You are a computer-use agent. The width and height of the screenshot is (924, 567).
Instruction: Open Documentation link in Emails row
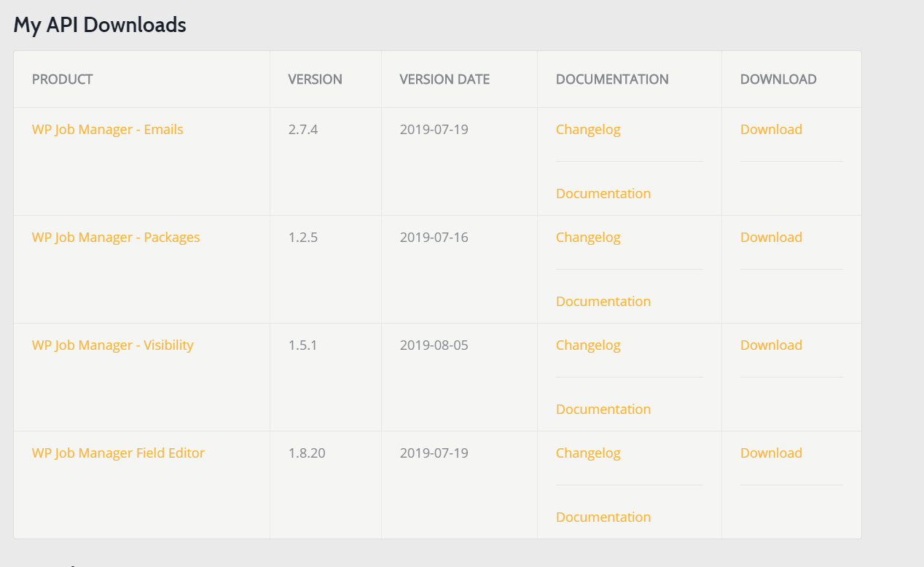pos(603,194)
